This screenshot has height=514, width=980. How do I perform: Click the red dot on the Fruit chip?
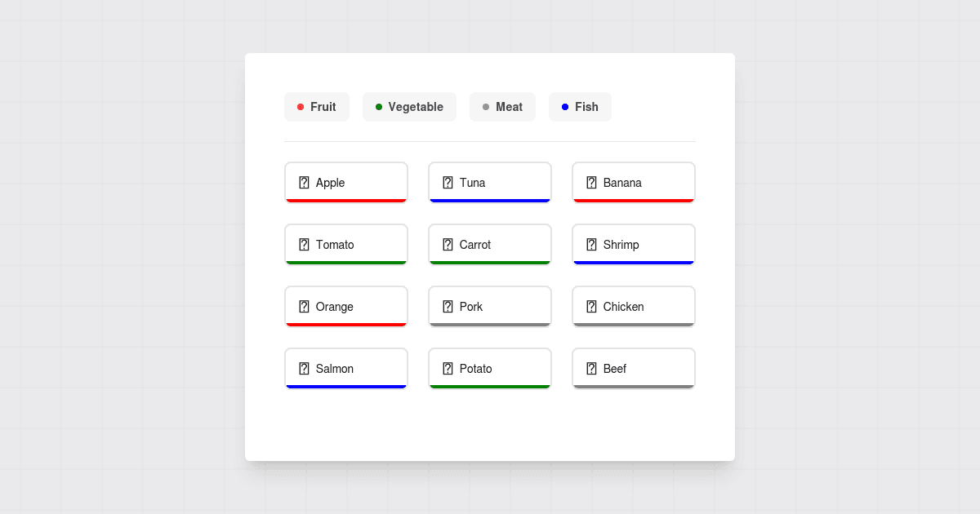(300, 106)
